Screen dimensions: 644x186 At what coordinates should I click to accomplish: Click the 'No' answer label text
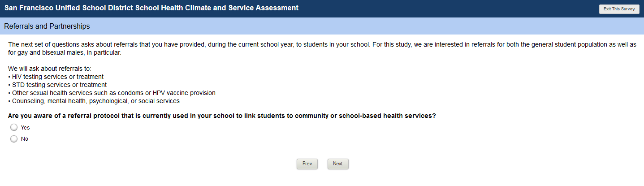point(25,139)
